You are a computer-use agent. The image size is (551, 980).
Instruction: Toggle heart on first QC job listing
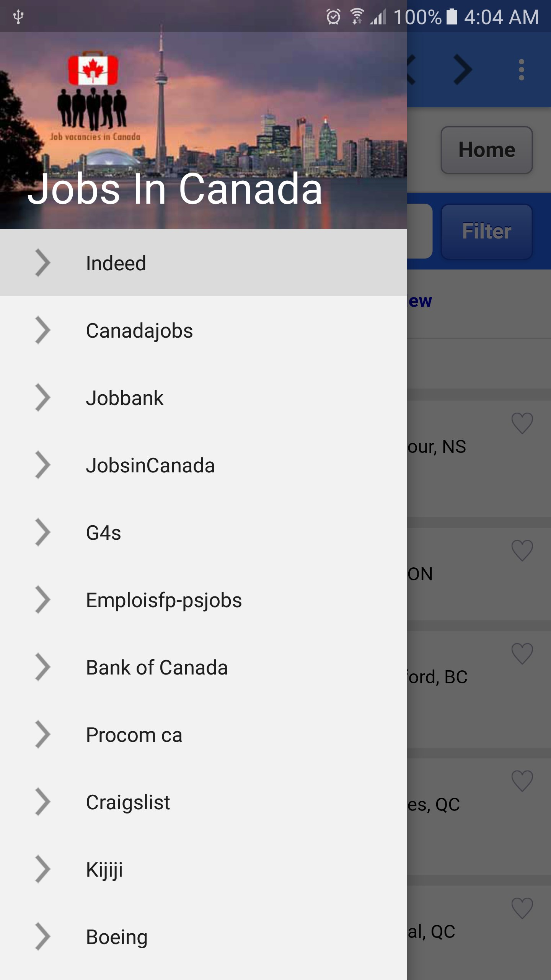point(522,781)
